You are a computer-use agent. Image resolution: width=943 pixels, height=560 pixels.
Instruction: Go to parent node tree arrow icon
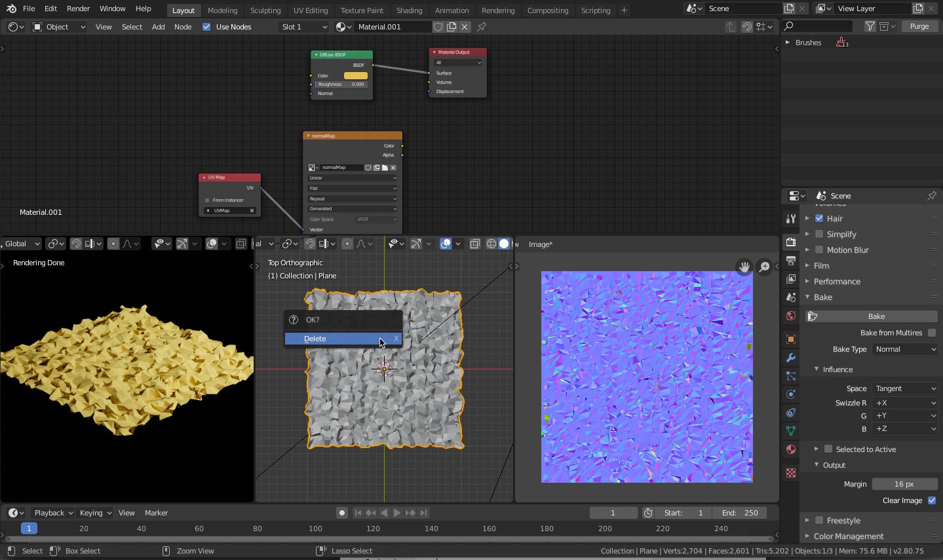click(x=731, y=27)
